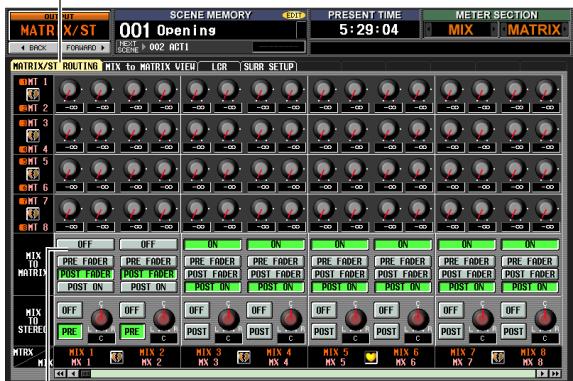This screenshot has height=381, width=573.
Task: Toggle the MT 5/MT 6 pair heart icon
Action: (x=33, y=174)
